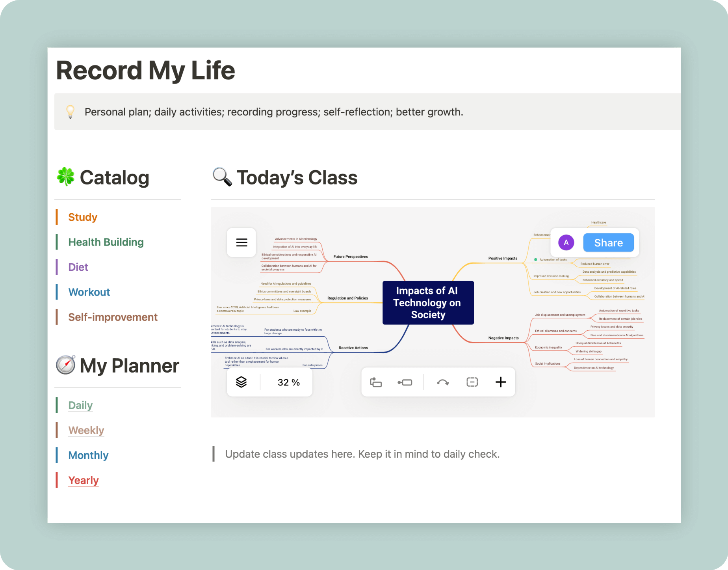Toggle the green check on Automation of tasks
728x570 pixels.
pos(535,259)
